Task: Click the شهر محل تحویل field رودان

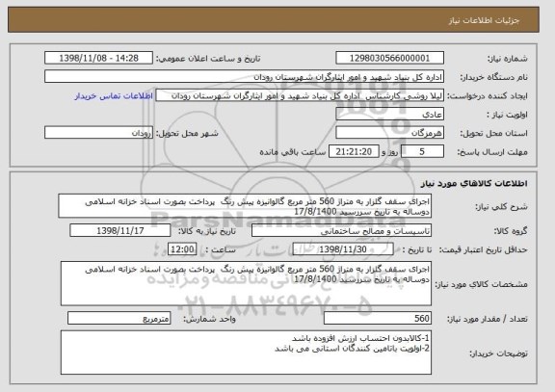Action: pos(98,133)
